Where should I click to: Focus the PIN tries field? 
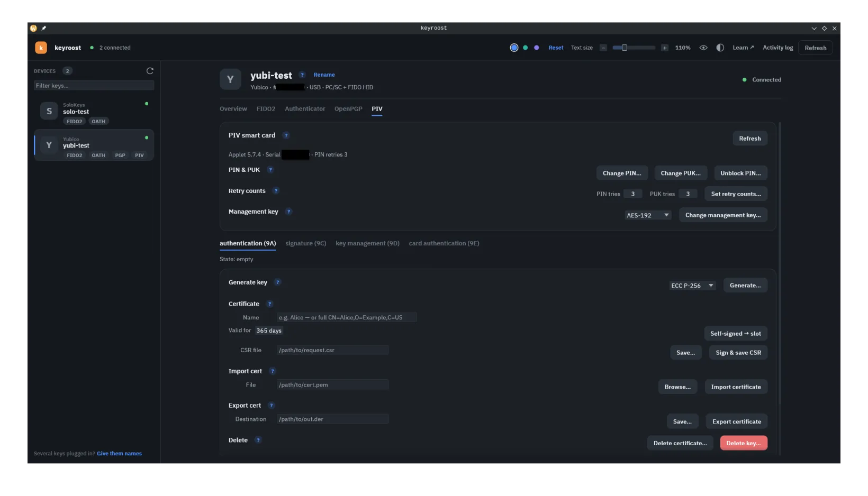[632, 194]
